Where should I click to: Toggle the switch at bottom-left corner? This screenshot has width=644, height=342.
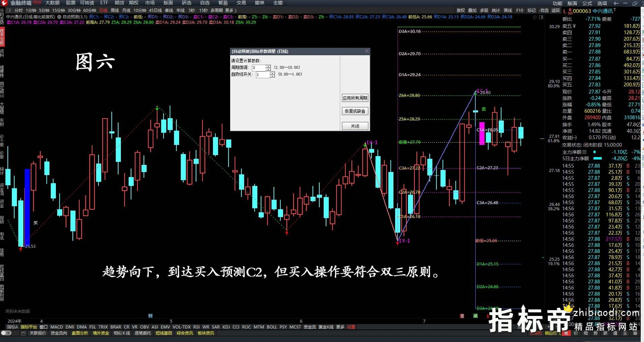tap(6, 333)
